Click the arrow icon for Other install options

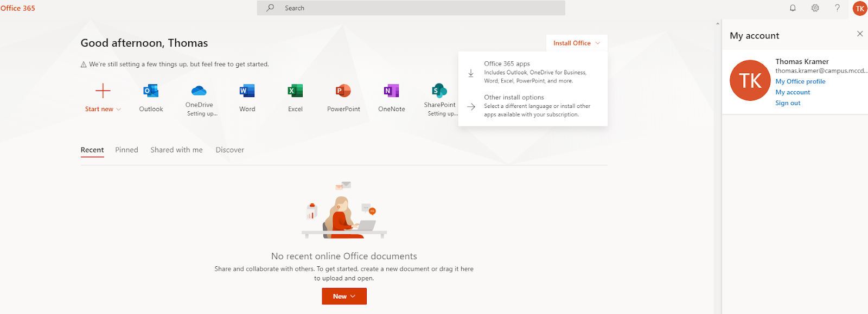(471, 106)
